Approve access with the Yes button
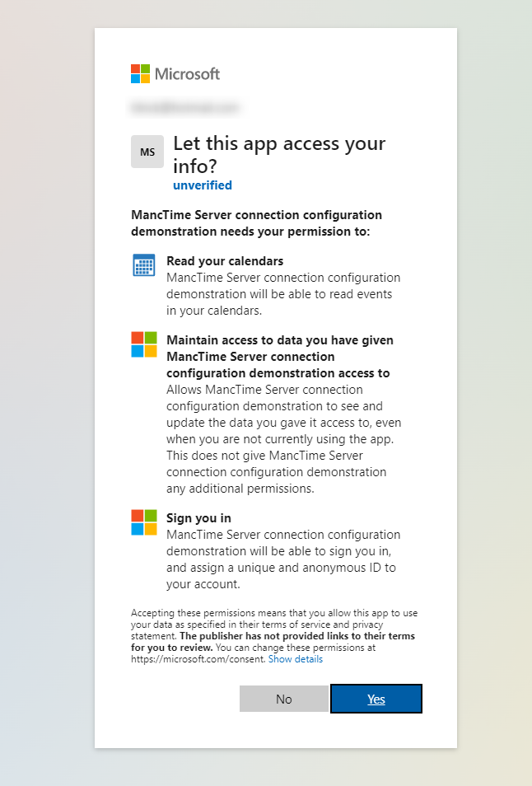Viewport: 532px width, 786px height. [376, 699]
